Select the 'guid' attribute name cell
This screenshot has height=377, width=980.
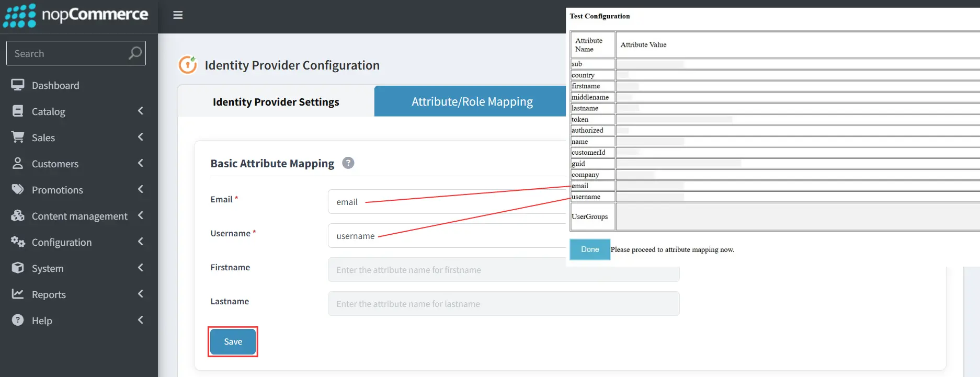(x=592, y=164)
